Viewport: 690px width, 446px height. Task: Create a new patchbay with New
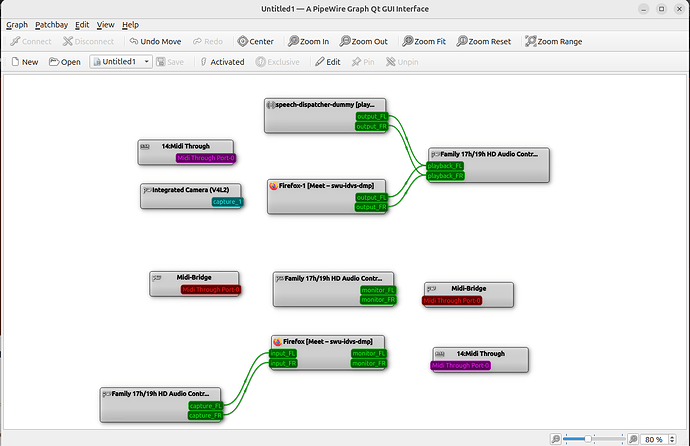point(24,62)
